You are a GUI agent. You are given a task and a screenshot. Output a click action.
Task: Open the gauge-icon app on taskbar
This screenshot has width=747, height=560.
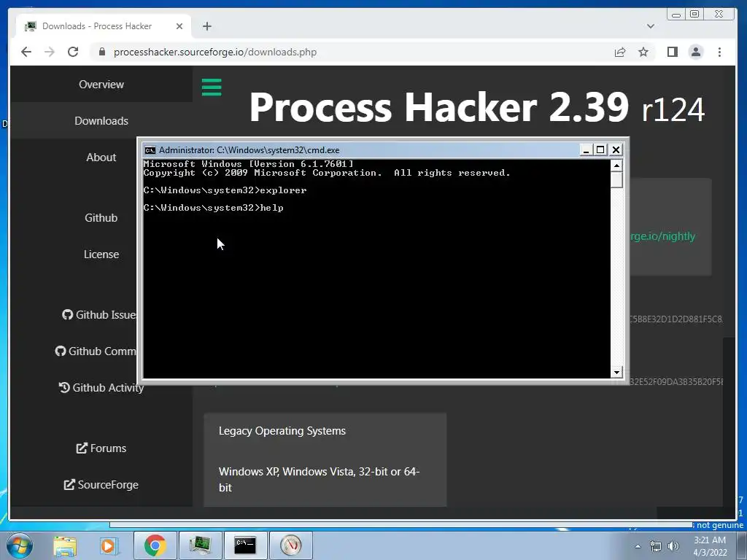[x=290, y=545]
